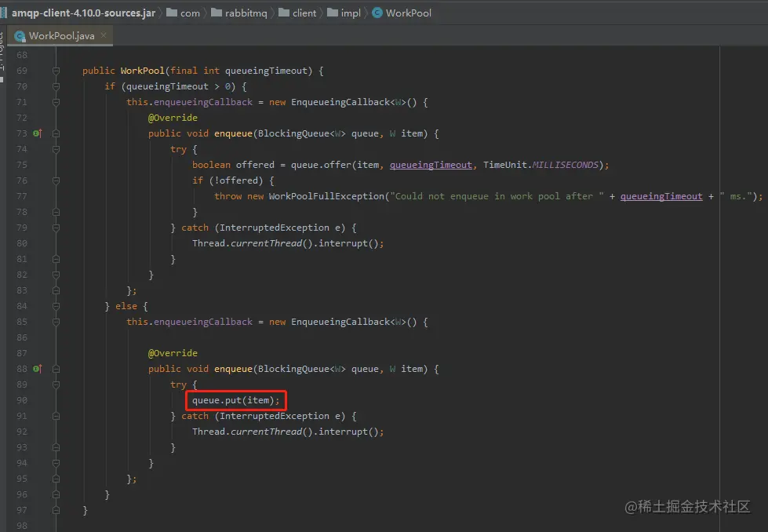The height and width of the screenshot is (532, 768).
Task: Open amqp-client-4.10.0-sources.jar breadcrumb
Action: click(83, 13)
